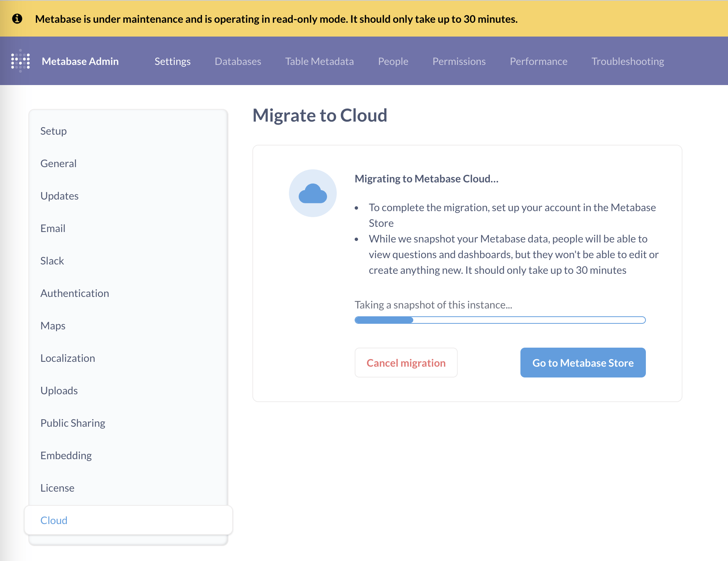The width and height of the screenshot is (728, 561).
Task: Click the Cancel migration button
Action: (x=406, y=363)
